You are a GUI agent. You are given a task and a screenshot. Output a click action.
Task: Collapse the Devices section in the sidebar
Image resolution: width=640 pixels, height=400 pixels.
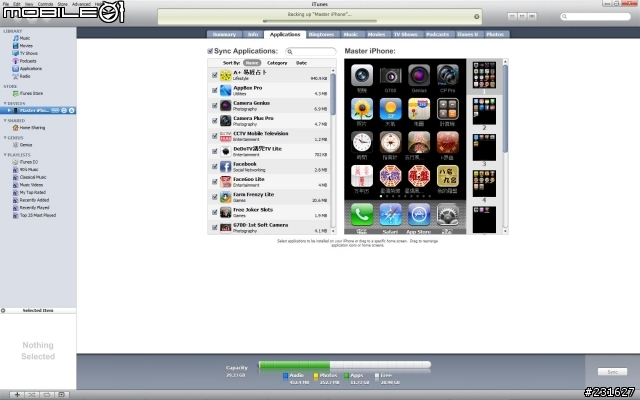click(5, 104)
